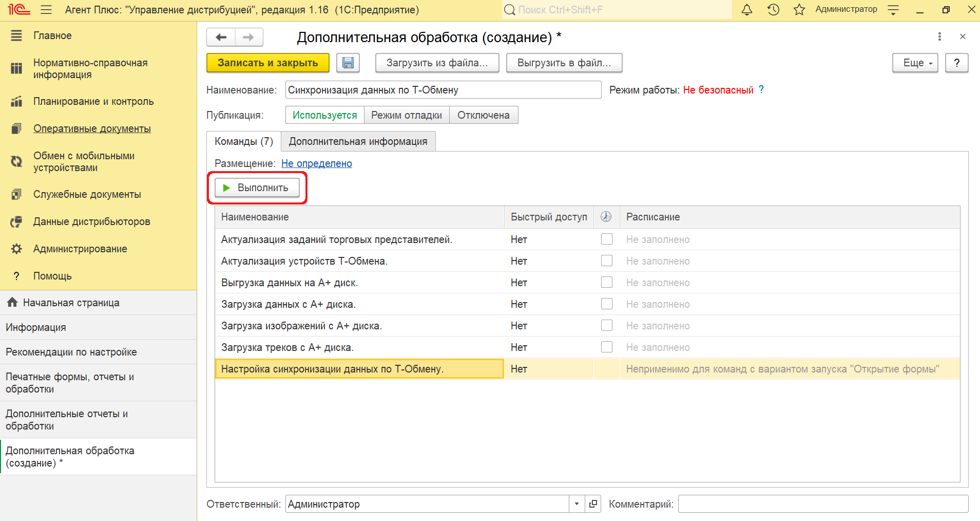Select row Выгрузка данных на А+ диск
The height and width of the screenshot is (521, 980).
pos(587,283)
